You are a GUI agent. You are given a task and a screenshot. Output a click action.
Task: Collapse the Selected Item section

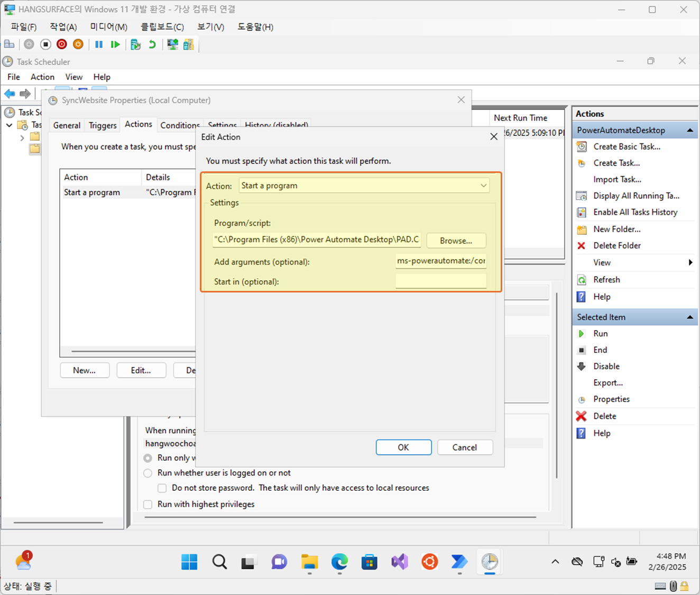click(690, 317)
